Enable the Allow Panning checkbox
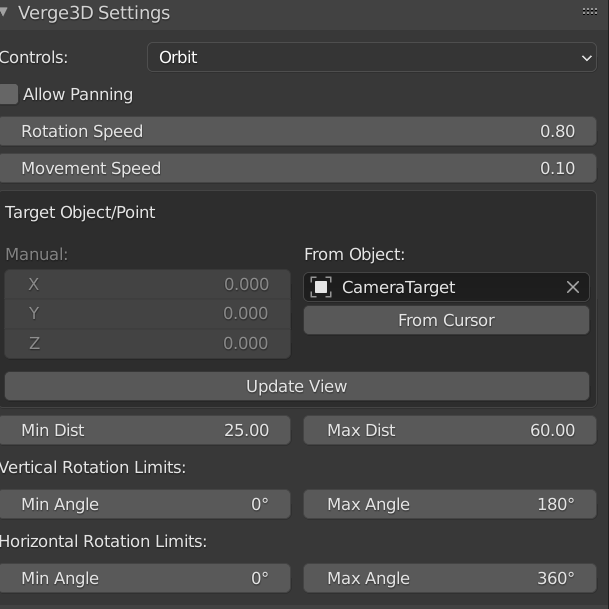This screenshot has width=609, height=609. click(9, 94)
